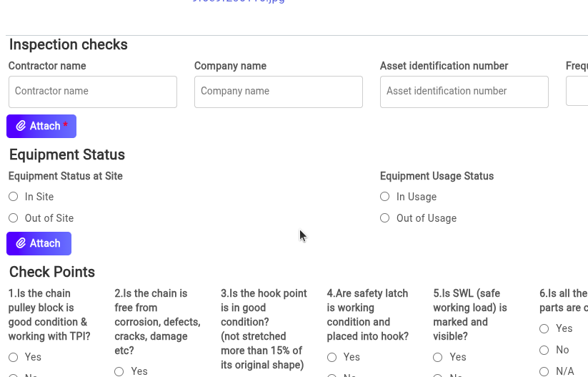Select the In Site radio option

click(14, 197)
